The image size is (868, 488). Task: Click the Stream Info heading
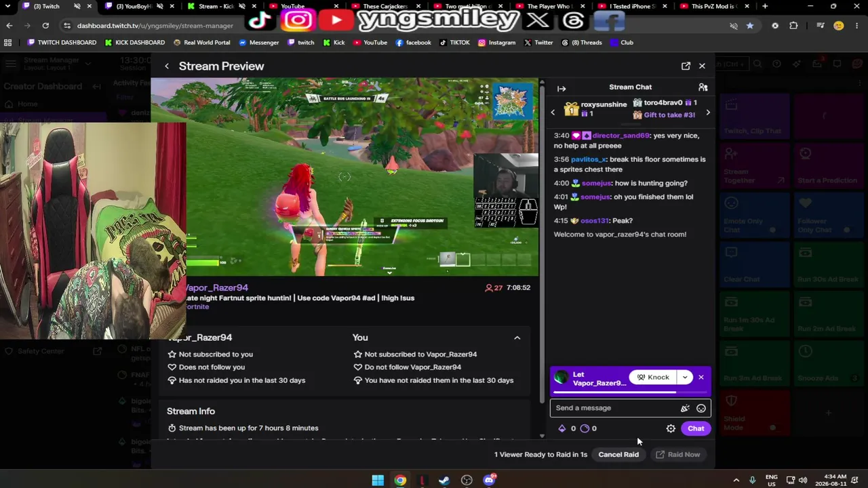pos(191,411)
